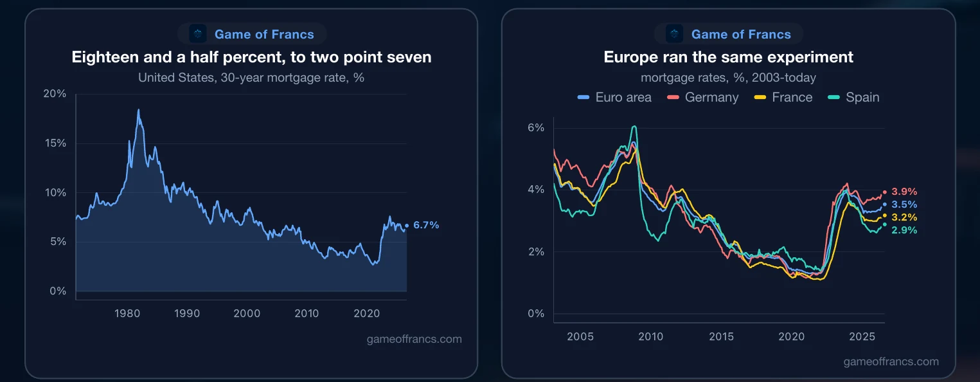Image resolution: width=980 pixels, height=382 pixels.
Task: Click the Game of Francs logo icon on right chart
Action: click(x=675, y=34)
